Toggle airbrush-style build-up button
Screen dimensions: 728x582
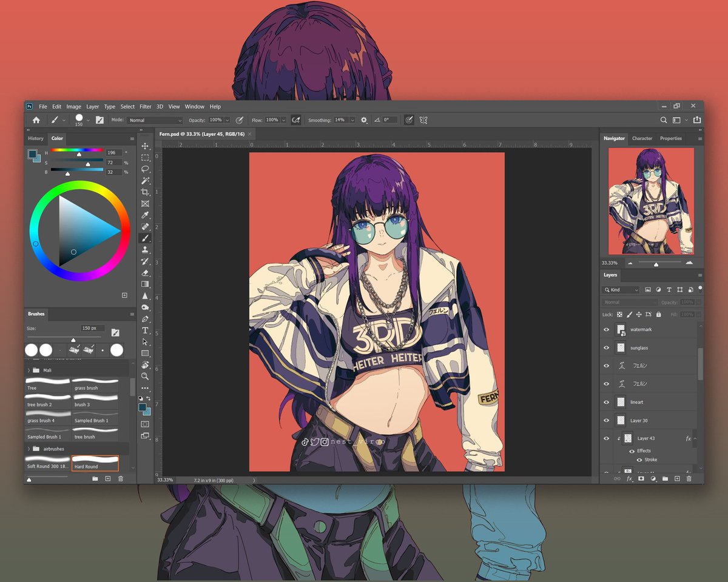tap(296, 120)
